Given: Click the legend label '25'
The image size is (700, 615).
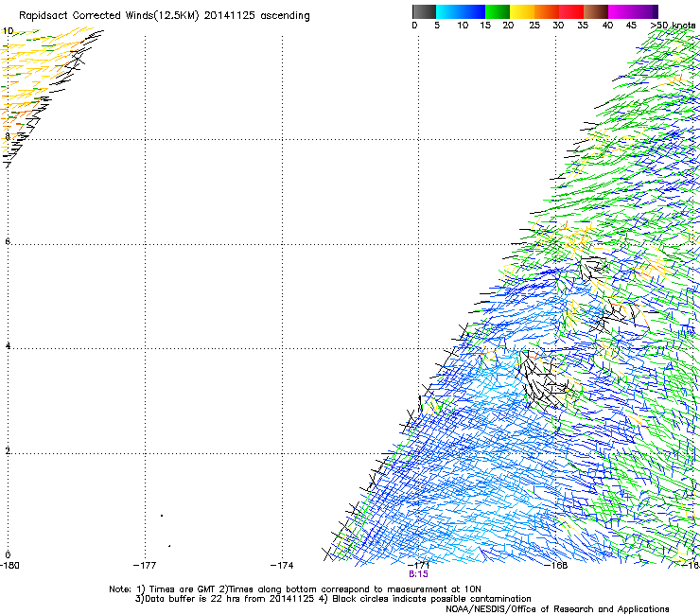Looking at the screenshot, I should click(x=534, y=26).
